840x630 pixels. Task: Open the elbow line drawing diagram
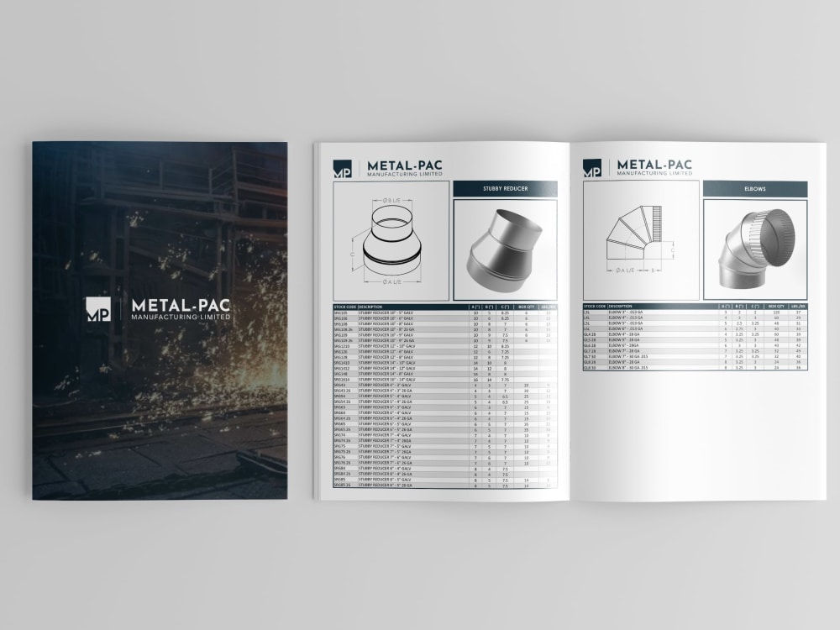(x=641, y=240)
